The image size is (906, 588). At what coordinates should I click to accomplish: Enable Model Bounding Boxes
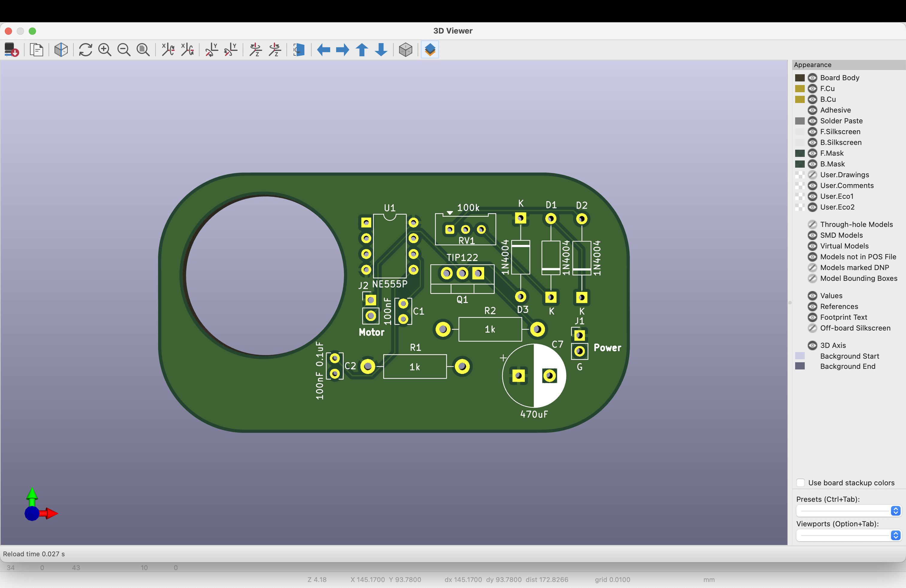(x=812, y=278)
